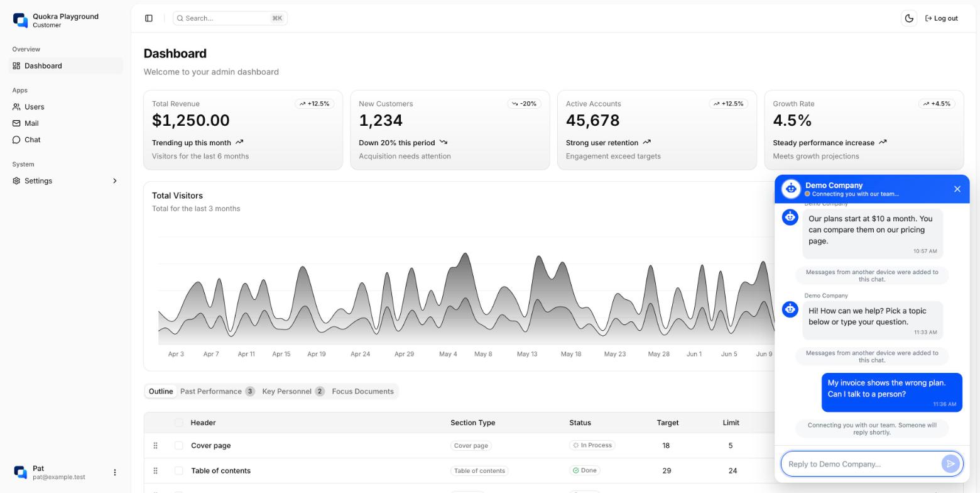The width and height of the screenshot is (980, 493).
Task: Click the send message arrow icon
Action: (x=951, y=464)
